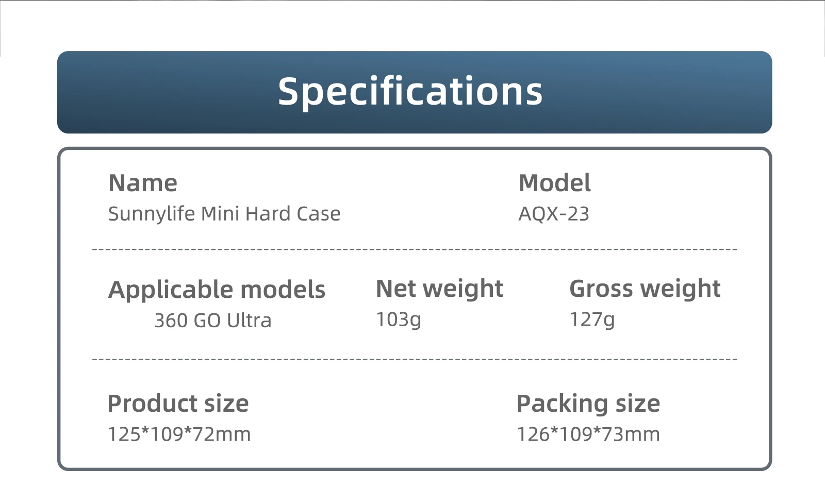
Task: Click the dashed divider above Product size
Action: (415, 359)
